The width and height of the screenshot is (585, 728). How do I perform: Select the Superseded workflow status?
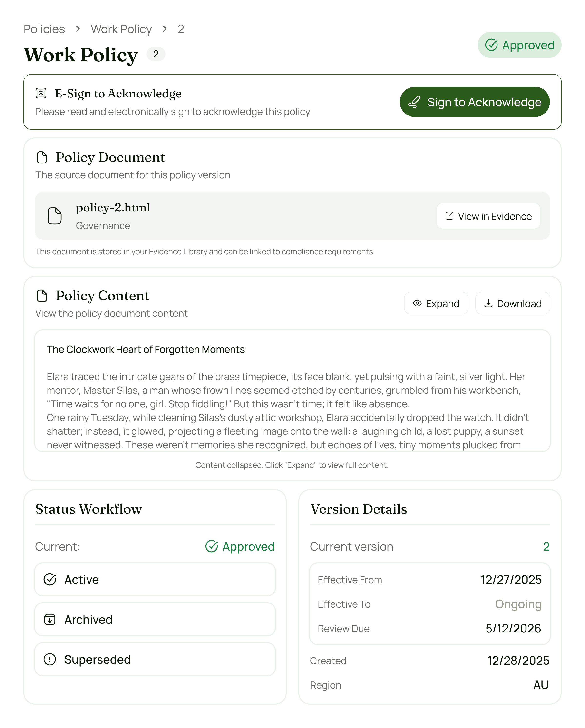click(x=155, y=660)
